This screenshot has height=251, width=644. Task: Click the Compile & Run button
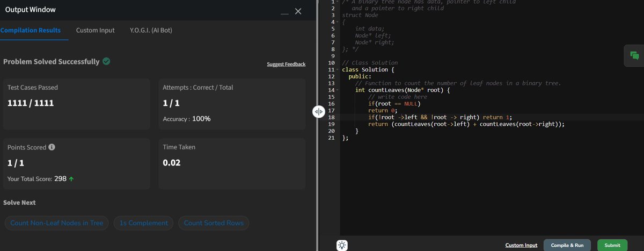(x=567, y=245)
